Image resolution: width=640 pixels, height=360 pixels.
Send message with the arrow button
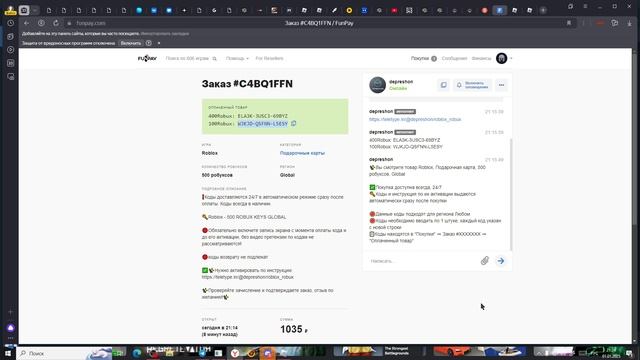[x=501, y=260]
